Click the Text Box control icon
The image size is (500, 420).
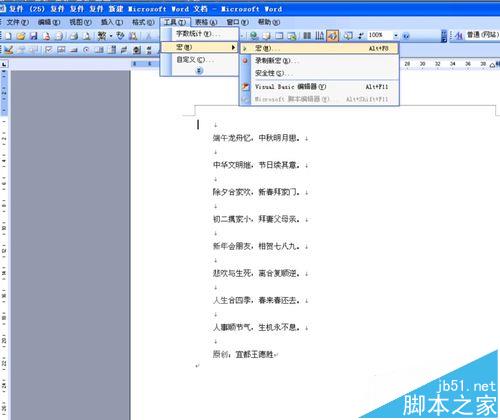(61, 50)
